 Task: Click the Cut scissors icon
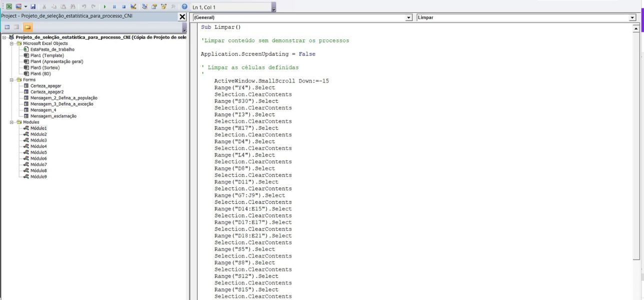44,6
